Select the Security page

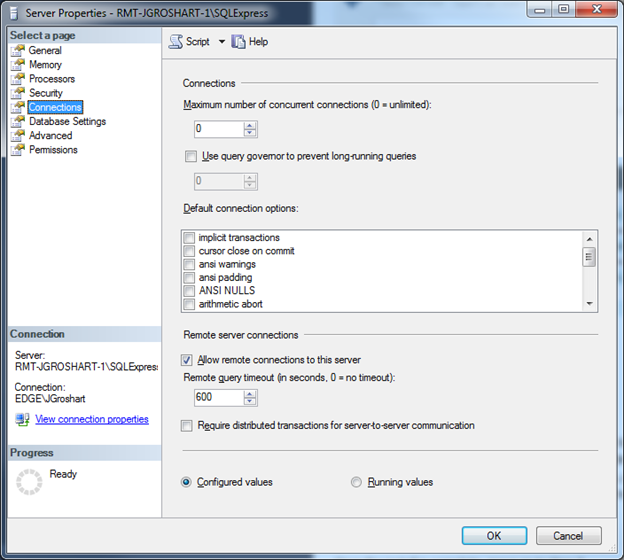(46, 93)
